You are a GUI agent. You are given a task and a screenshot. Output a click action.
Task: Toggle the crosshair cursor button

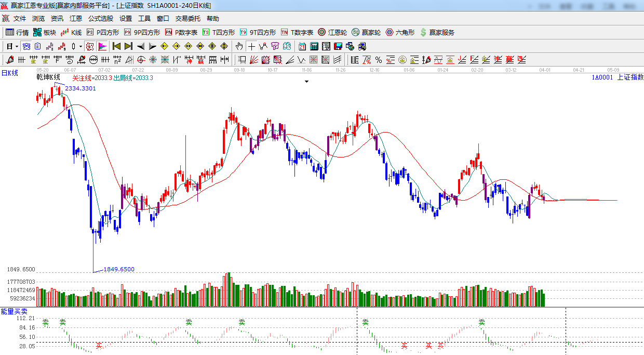251,46
